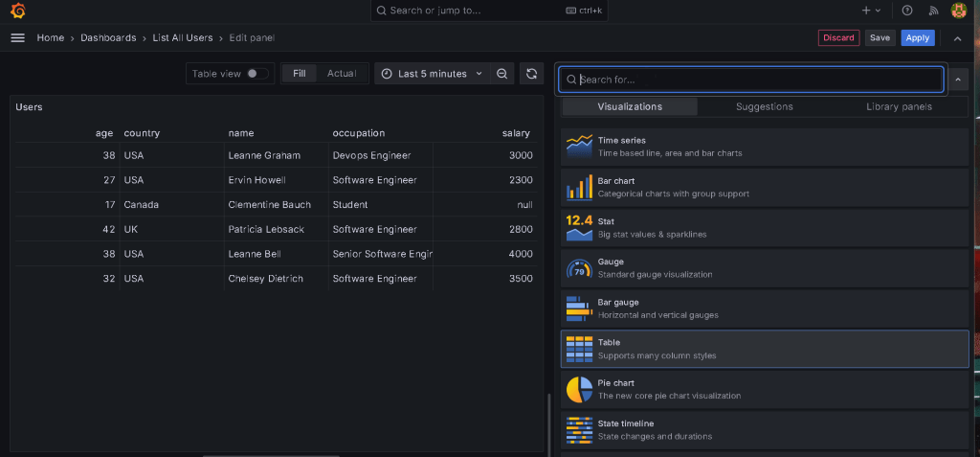Screen dimensions: 980x457
Task: Open the news feed icon
Action: point(934,11)
